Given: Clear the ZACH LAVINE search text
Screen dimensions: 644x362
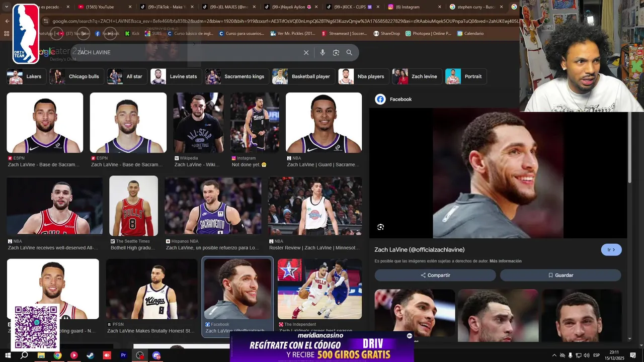Looking at the screenshot, I should pyautogui.click(x=306, y=52).
